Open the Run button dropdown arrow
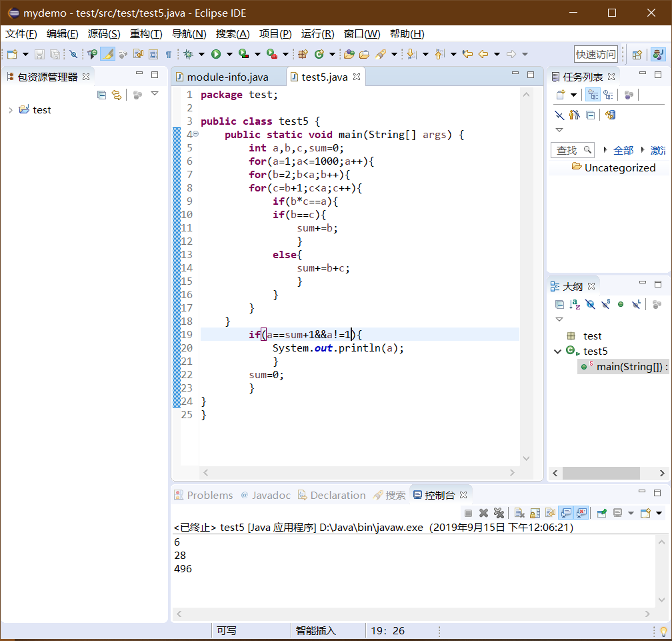The width and height of the screenshot is (672, 641). click(230, 54)
